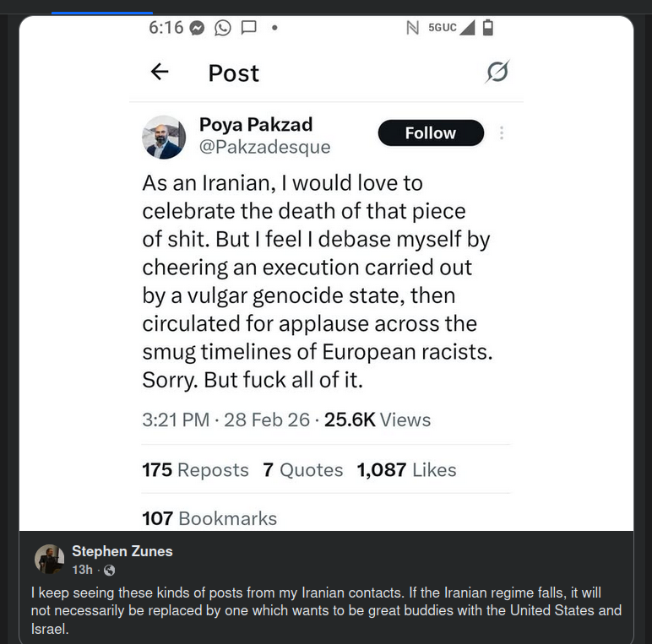The height and width of the screenshot is (644, 652).
Task: Tap the back arrow next to Post
Action: (x=160, y=73)
